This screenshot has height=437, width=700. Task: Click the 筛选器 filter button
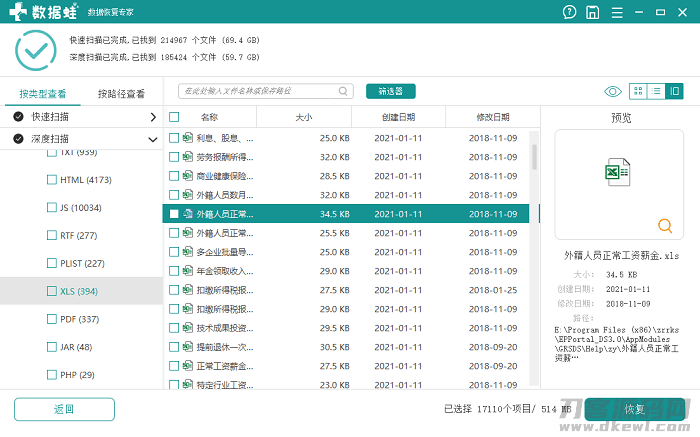click(x=391, y=91)
